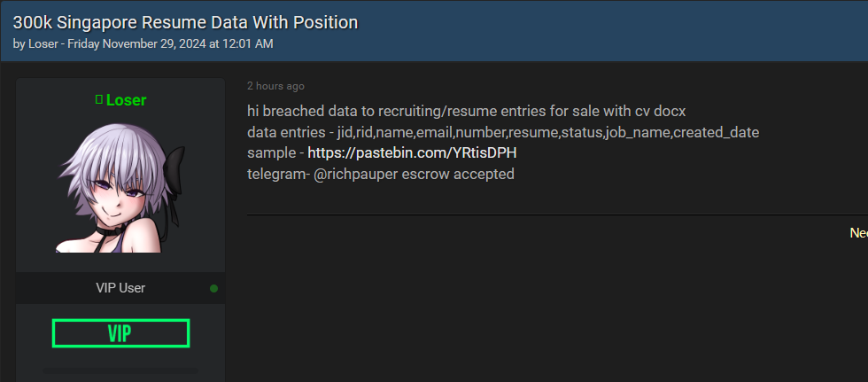Viewport: 868px width, 382px height.
Task: Click the dark bar beneath the VIP badge
Action: tap(120, 370)
